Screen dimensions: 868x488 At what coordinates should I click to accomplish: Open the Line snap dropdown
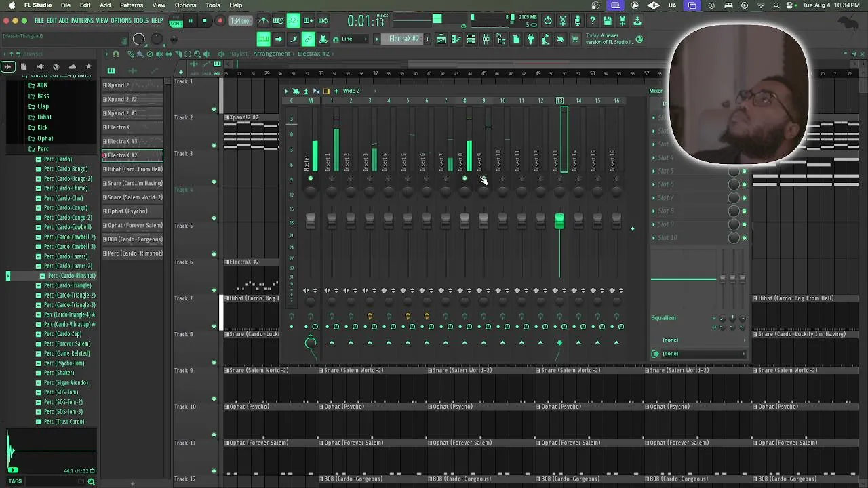[355, 39]
